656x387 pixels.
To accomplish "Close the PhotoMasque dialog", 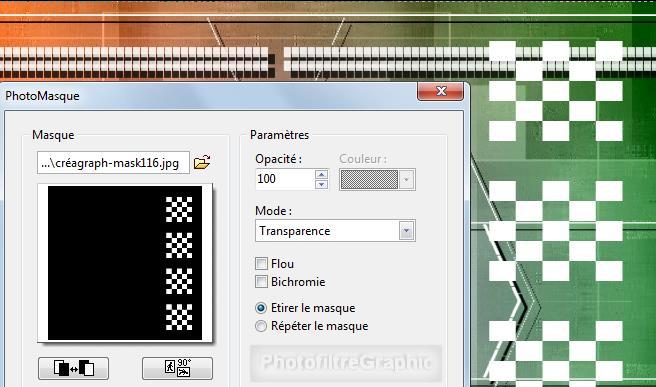I will click(441, 91).
